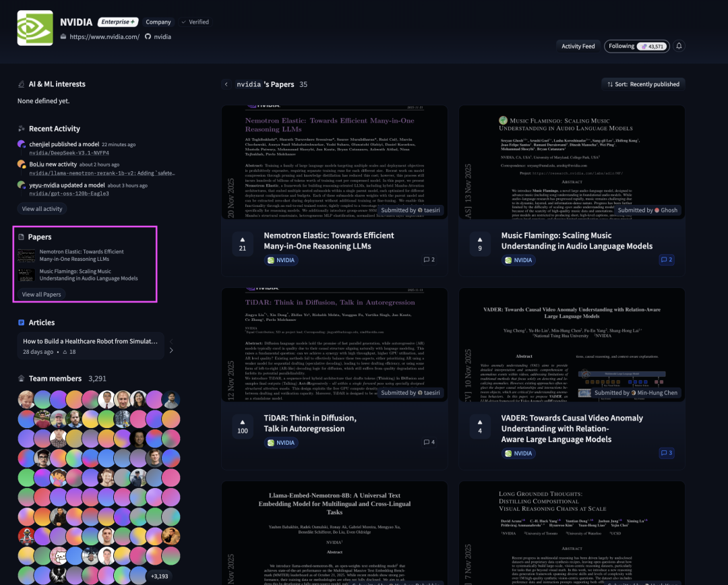Upvote the VADER paper
Screen dimensions: 728x585
pyautogui.click(x=479, y=426)
